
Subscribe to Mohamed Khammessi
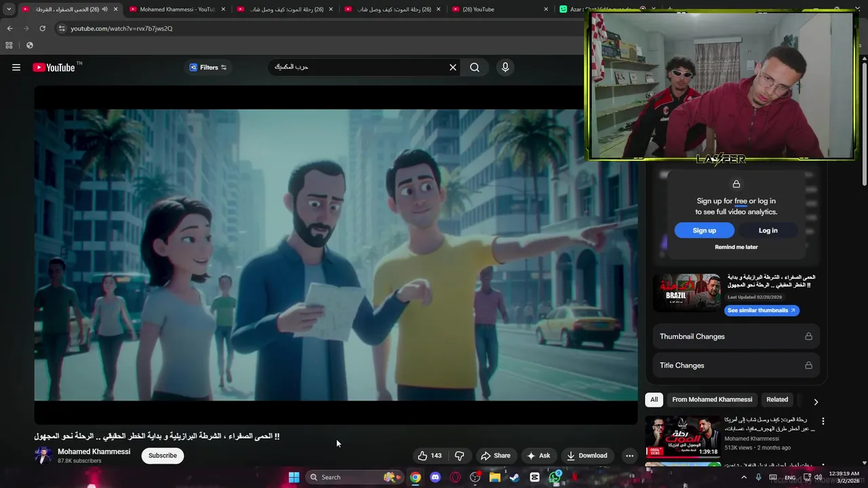coord(163,455)
